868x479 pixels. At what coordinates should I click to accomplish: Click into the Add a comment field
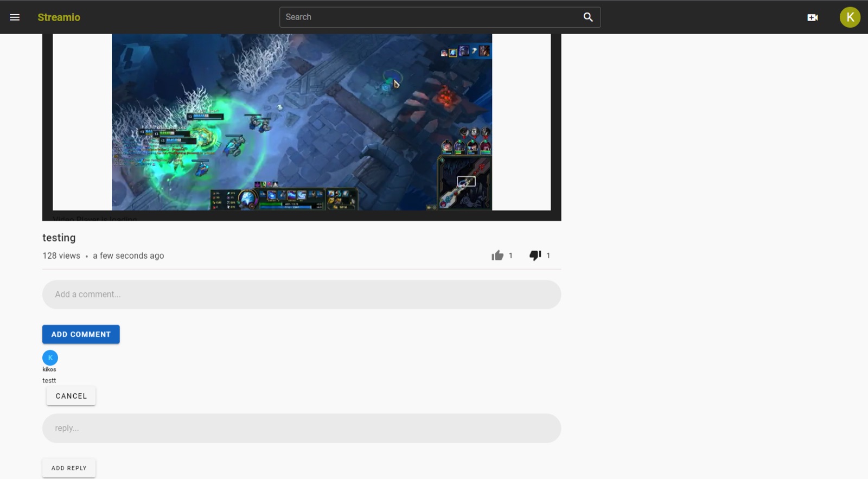coord(302,295)
